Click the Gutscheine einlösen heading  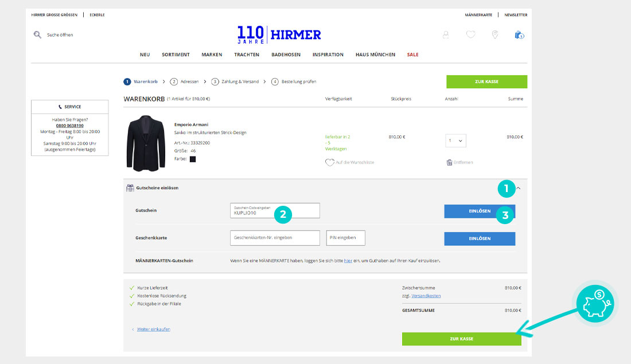pyautogui.click(x=157, y=188)
